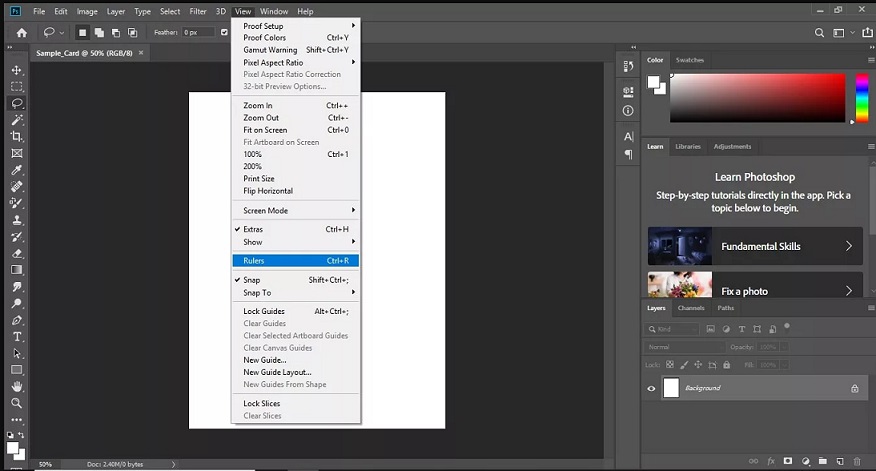Image resolution: width=876 pixels, height=471 pixels.
Task: Toggle Proof Colors in the View menu
Action: pos(296,37)
